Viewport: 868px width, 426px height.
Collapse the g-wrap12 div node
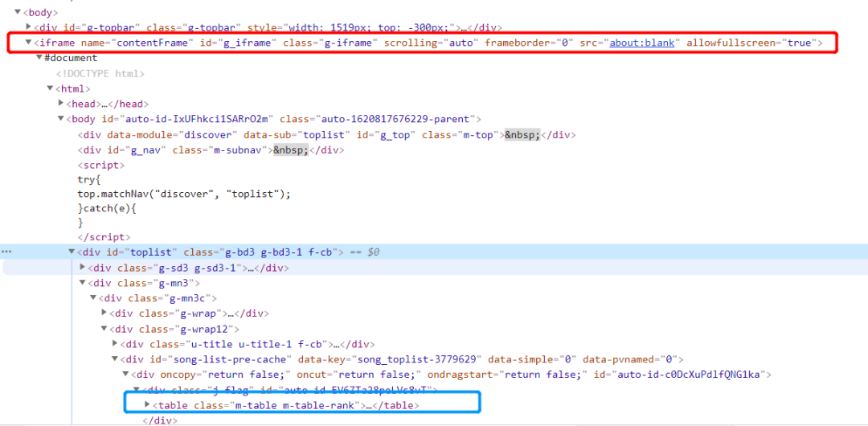[104, 329]
